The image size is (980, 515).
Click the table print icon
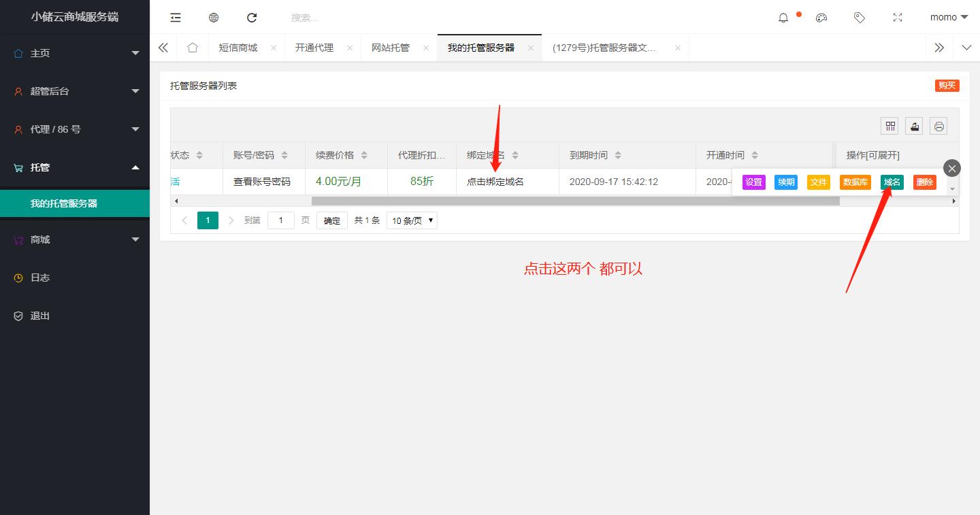(938, 126)
